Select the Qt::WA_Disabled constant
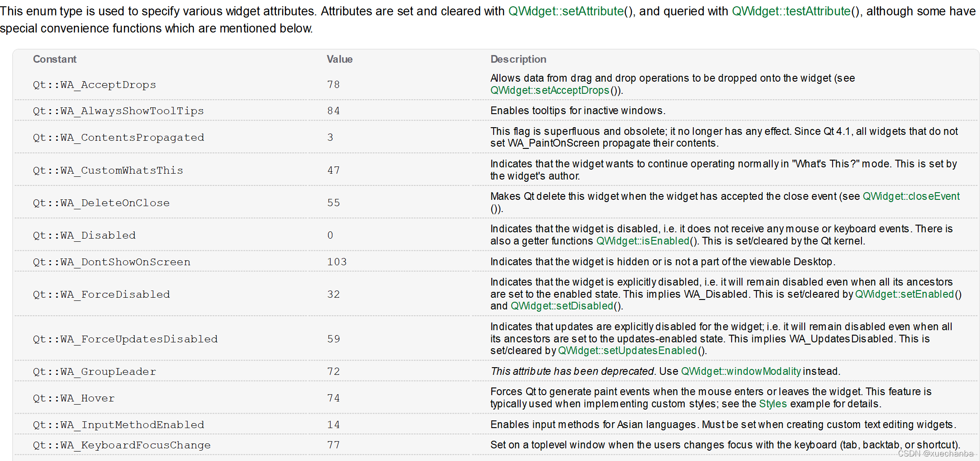Screen dimensions: 980x461 pos(84,235)
